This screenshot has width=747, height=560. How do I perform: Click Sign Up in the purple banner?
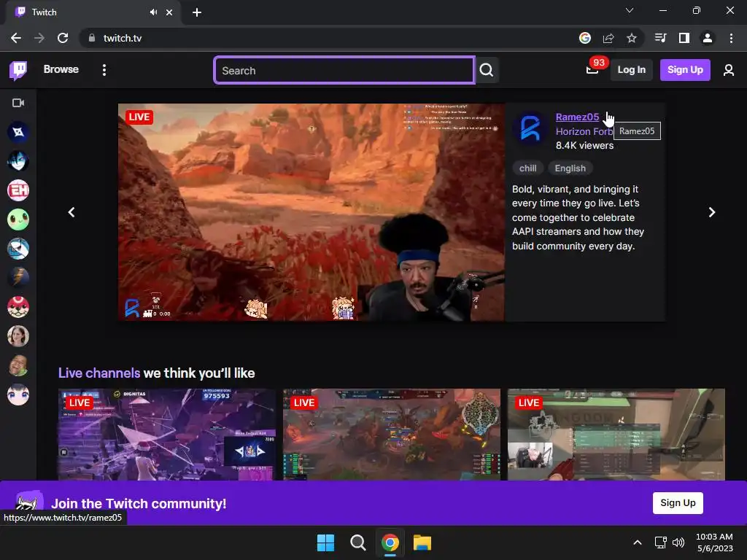coord(678,503)
